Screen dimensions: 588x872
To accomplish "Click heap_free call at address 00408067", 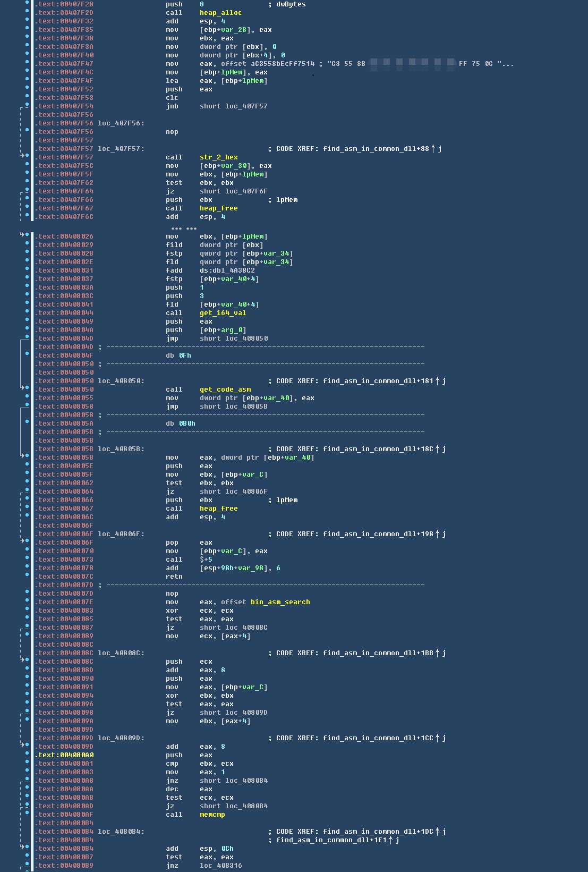I will 218,509.
